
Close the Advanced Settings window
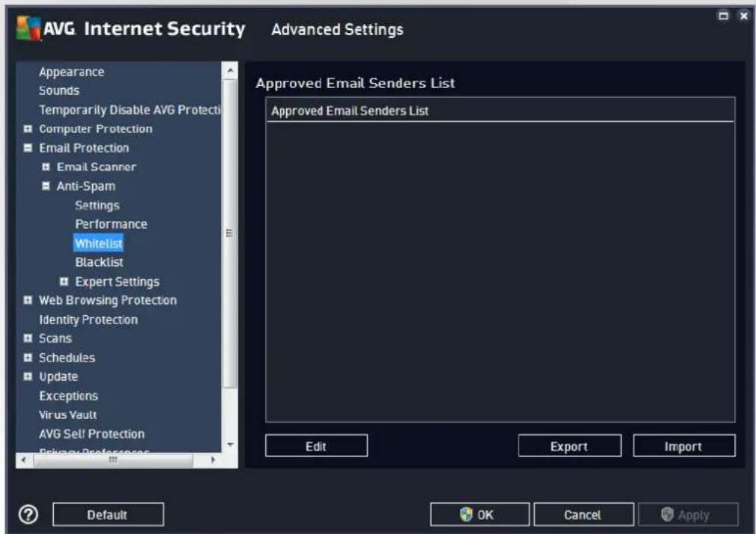coord(743,16)
